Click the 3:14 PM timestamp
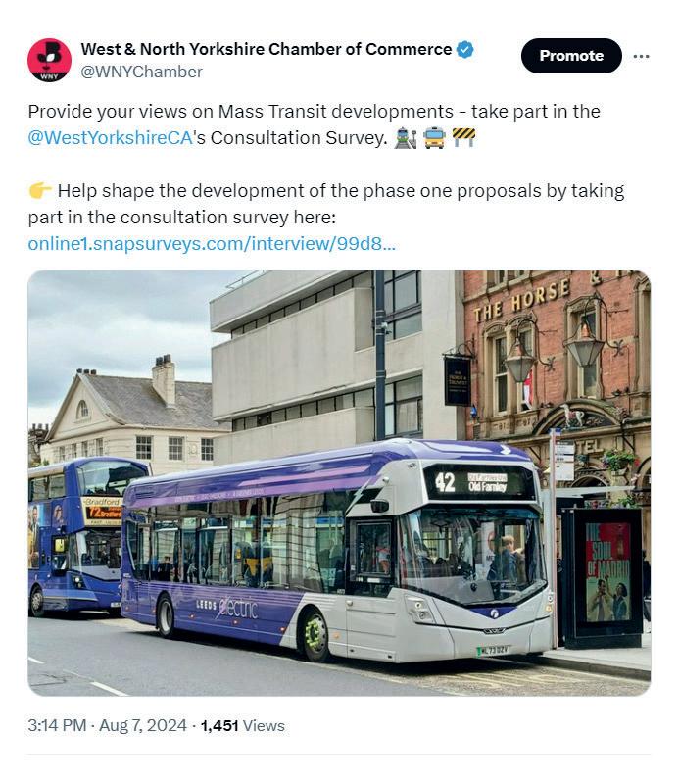679x784 pixels. coord(57,725)
